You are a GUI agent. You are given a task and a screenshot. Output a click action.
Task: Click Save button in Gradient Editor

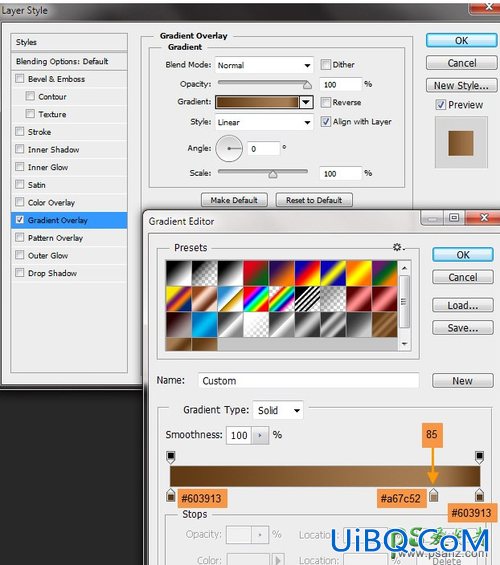463,328
